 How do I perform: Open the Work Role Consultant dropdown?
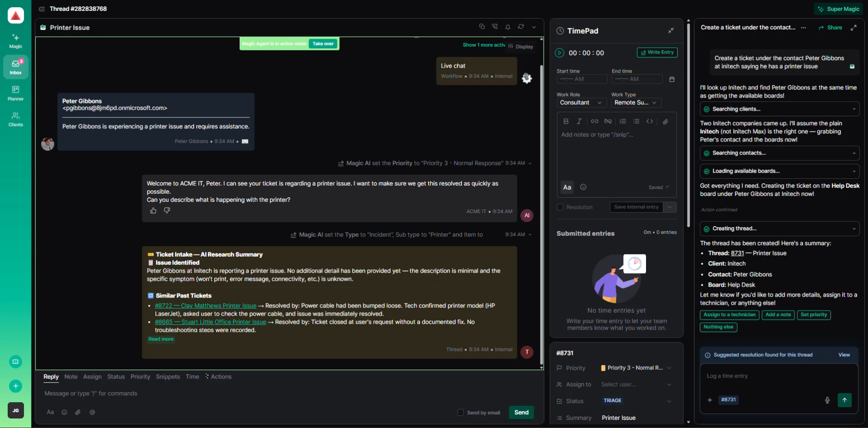tap(581, 103)
